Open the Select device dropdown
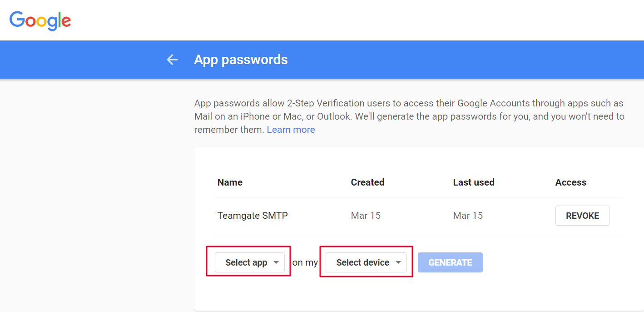Viewport: 644px width, 312px height. tap(362, 262)
